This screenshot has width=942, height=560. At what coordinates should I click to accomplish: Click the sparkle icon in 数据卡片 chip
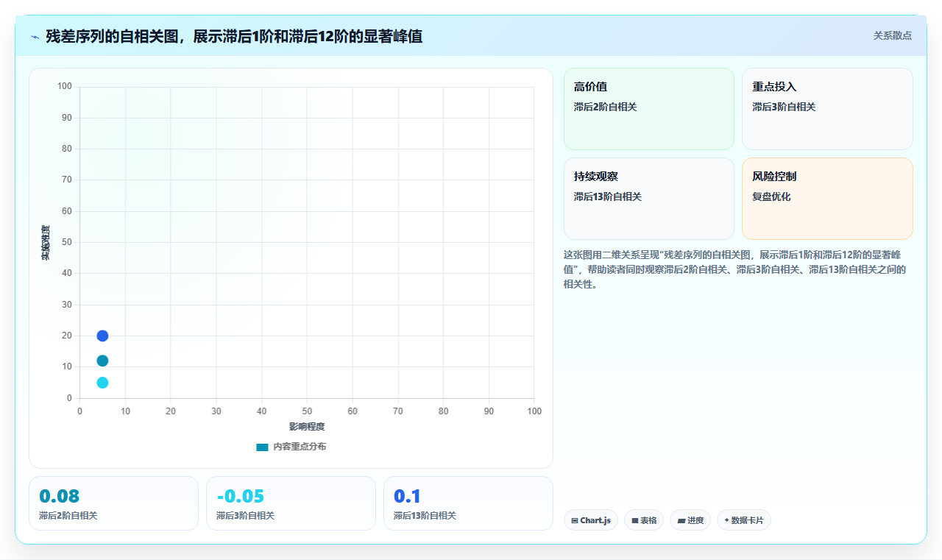[x=726, y=520]
